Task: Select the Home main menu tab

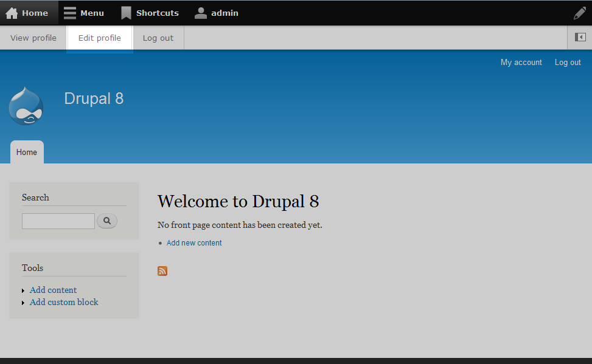Action: 27,152
